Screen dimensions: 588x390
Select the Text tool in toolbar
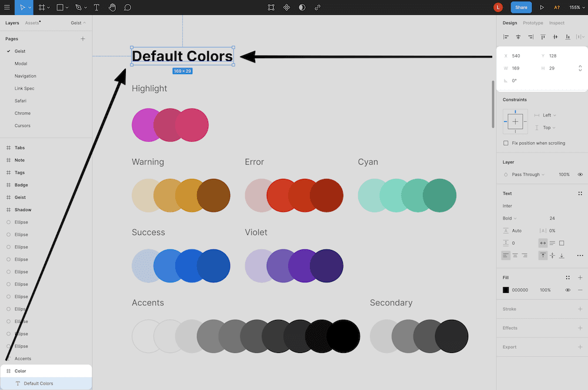pyautogui.click(x=96, y=8)
